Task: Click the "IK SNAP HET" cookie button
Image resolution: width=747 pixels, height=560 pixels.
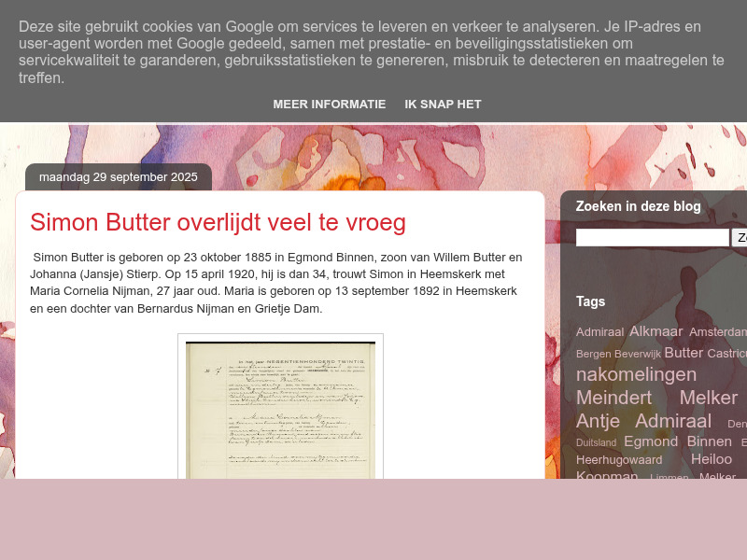Action: [443, 104]
